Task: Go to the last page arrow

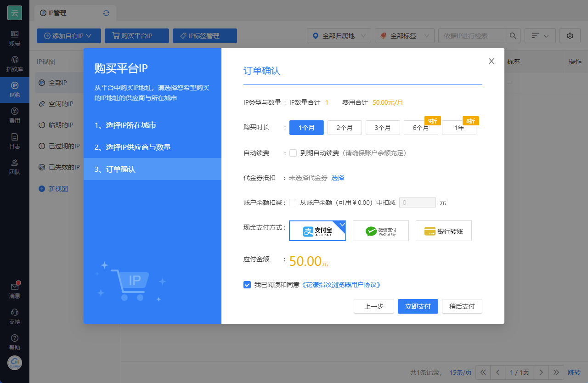Action: pos(556,372)
